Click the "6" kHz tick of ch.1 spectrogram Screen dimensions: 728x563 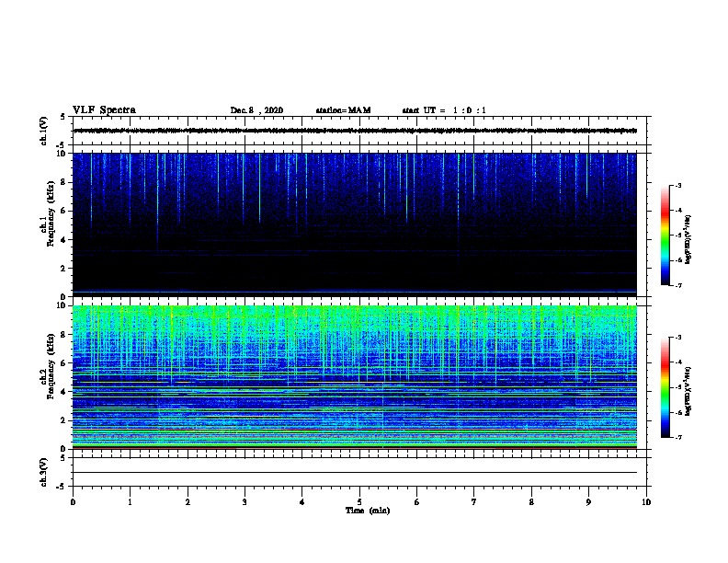click(x=63, y=211)
